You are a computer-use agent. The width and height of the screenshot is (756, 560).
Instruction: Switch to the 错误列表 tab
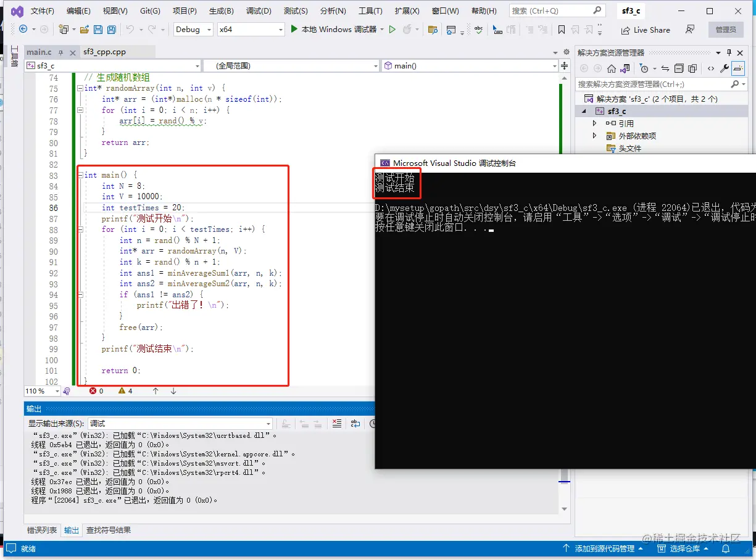tap(42, 530)
